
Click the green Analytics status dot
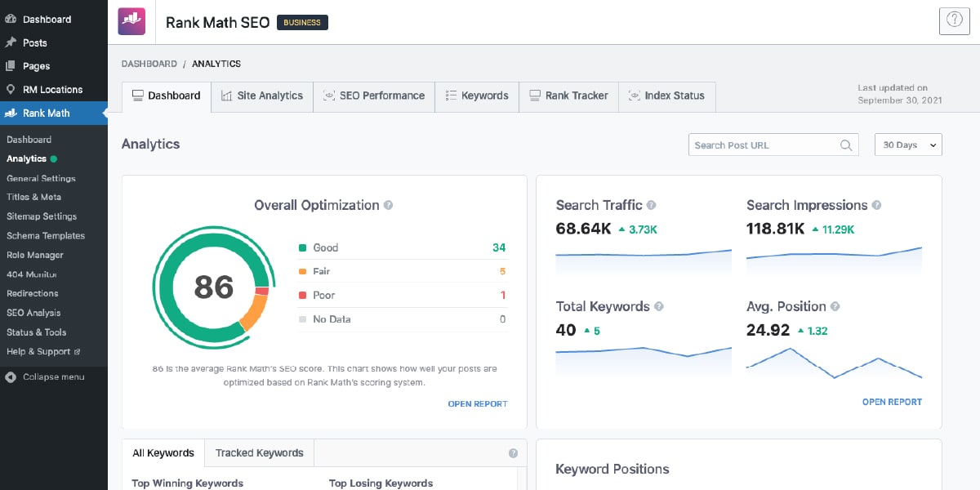[x=53, y=159]
